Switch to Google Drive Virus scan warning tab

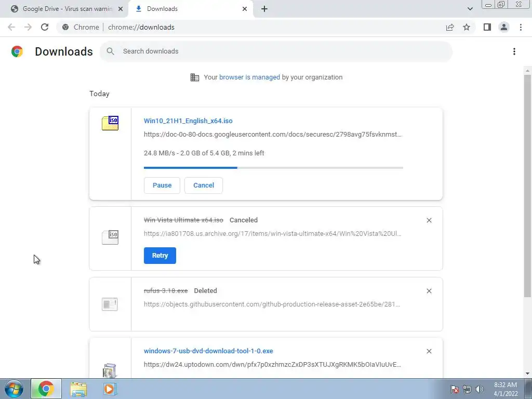tap(64, 9)
